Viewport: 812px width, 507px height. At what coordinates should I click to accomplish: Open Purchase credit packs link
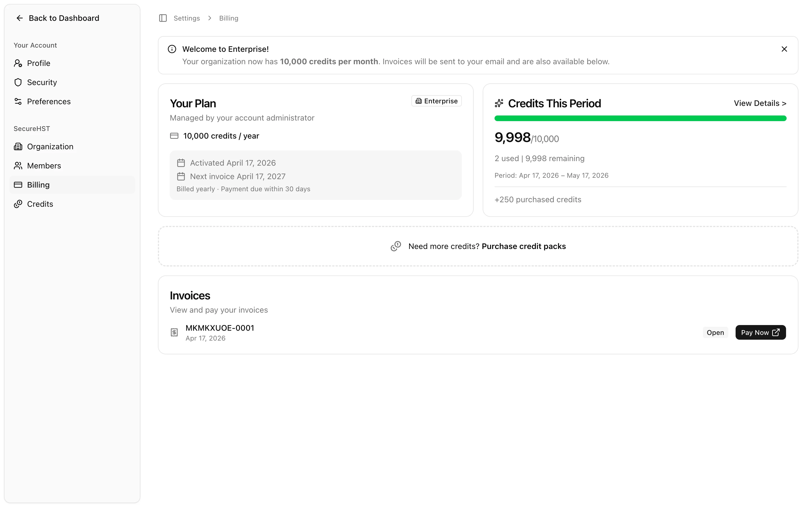(524, 246)
